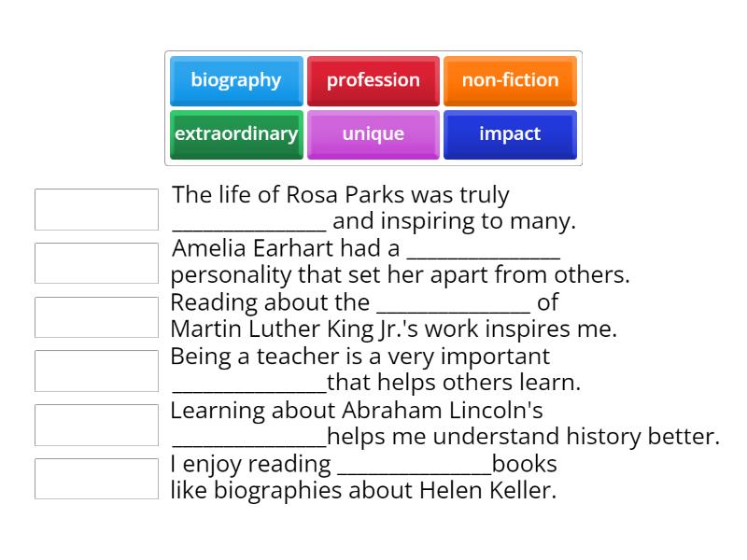Click the answer box beside the Amelia Earhart sentence

[x=96, y=262]
